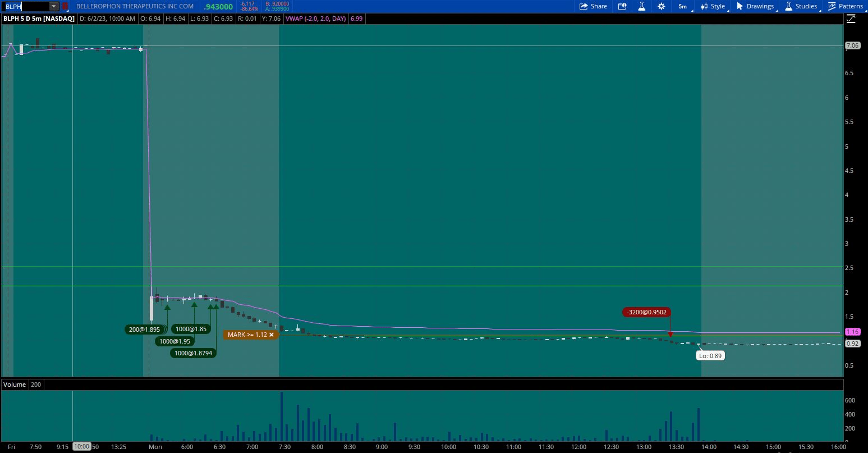Click the 1000@1.8794 buy order bubble

pos(194,353)
